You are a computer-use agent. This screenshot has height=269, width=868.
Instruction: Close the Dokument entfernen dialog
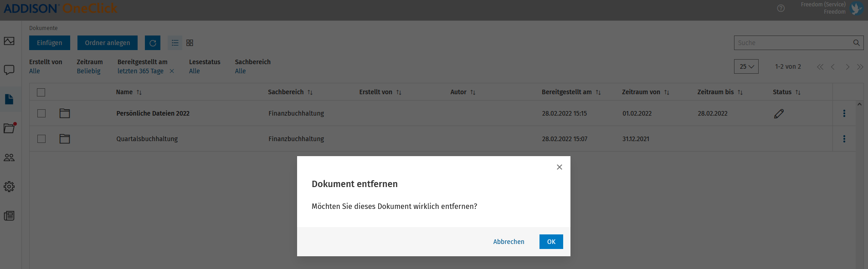click(x=560, y=167)
